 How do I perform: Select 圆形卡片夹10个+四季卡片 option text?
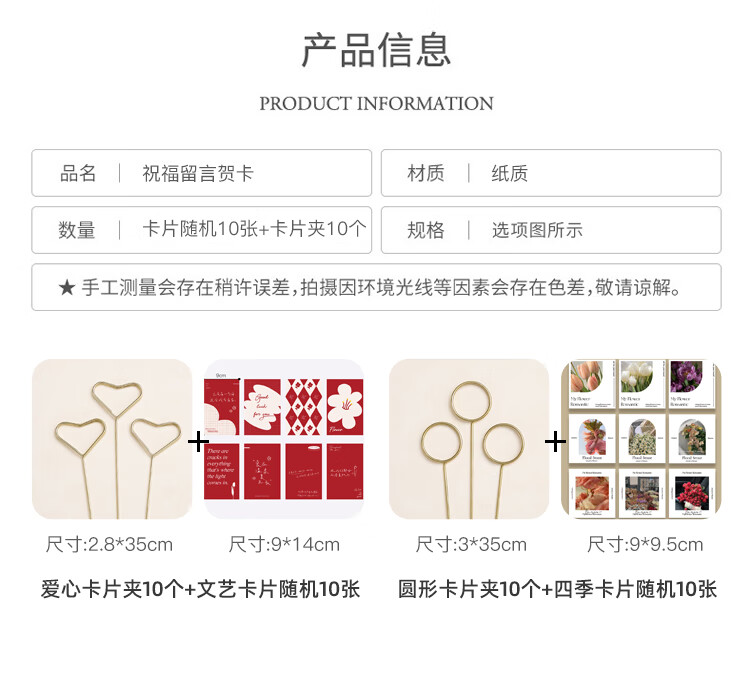pos(557,589)
